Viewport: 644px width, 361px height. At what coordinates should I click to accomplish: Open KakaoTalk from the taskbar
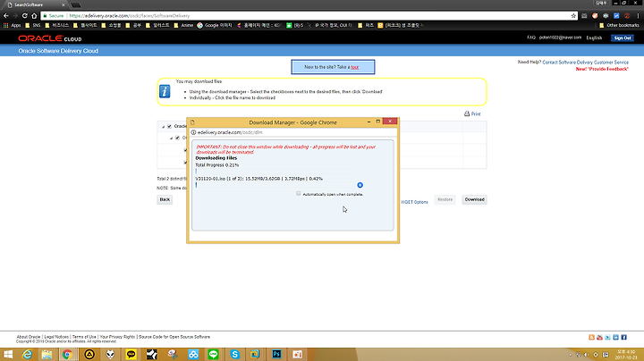131,355
